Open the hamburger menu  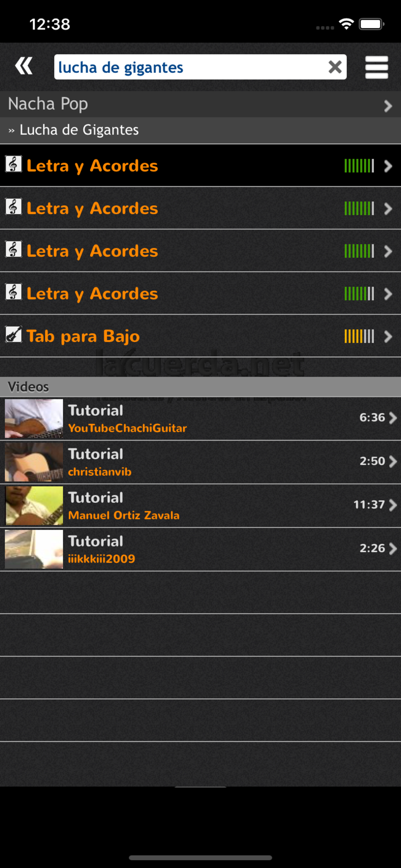pos(376,67)
